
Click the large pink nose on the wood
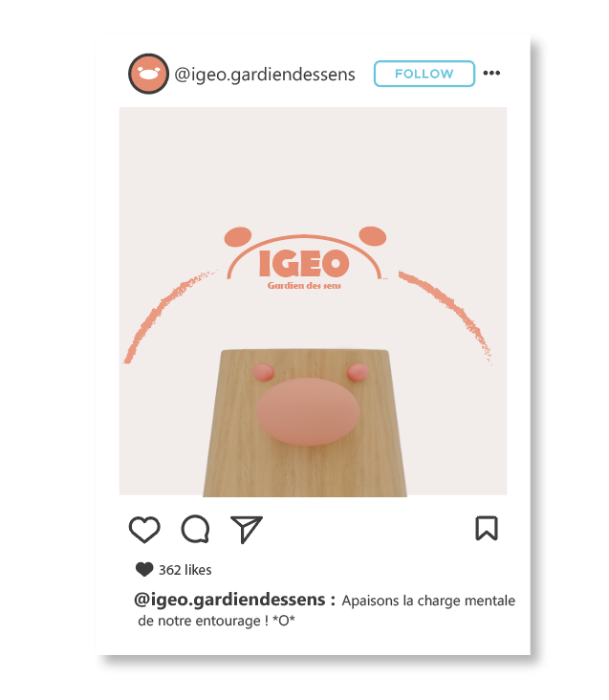point(308,411)
